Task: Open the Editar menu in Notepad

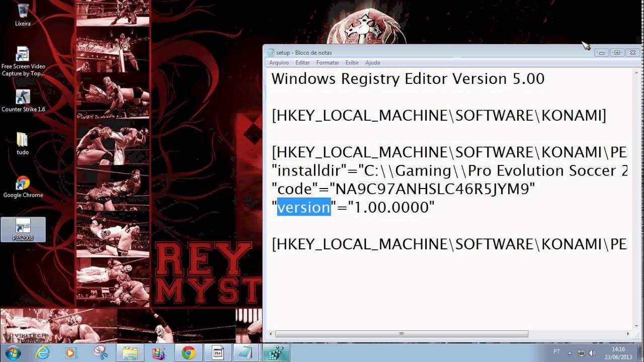Action: 302,63
